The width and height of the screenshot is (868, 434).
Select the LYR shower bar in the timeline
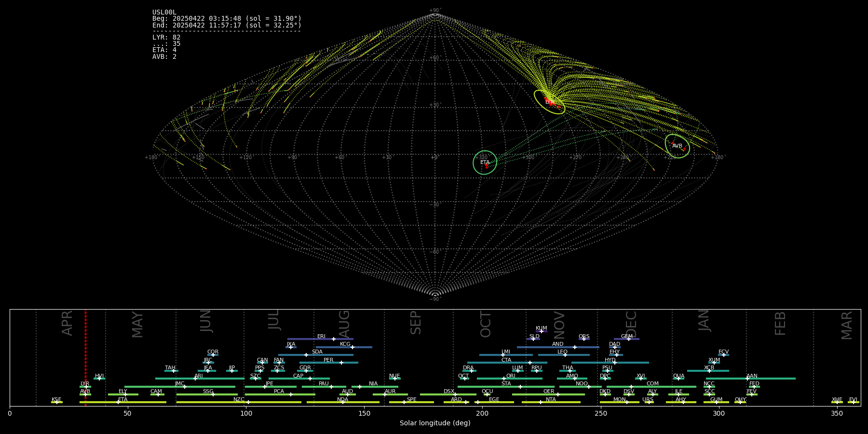(x=85, y=386)
